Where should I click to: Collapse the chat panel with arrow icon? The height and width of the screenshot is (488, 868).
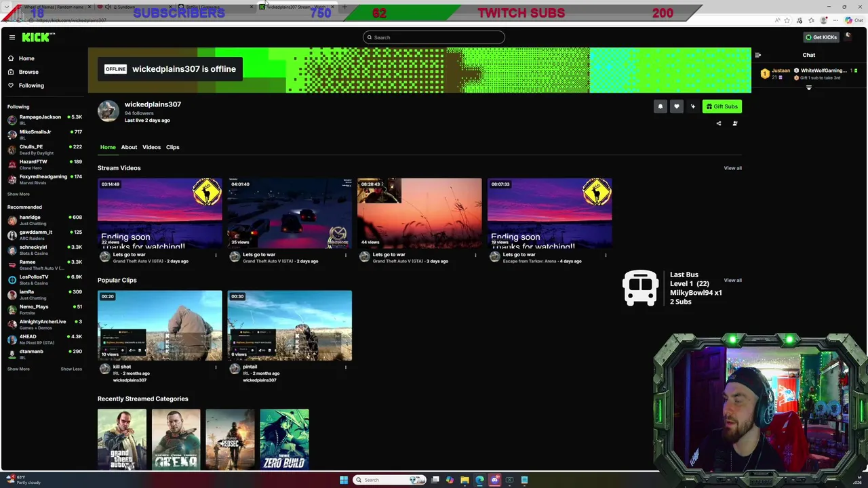(x=757, y=55)
